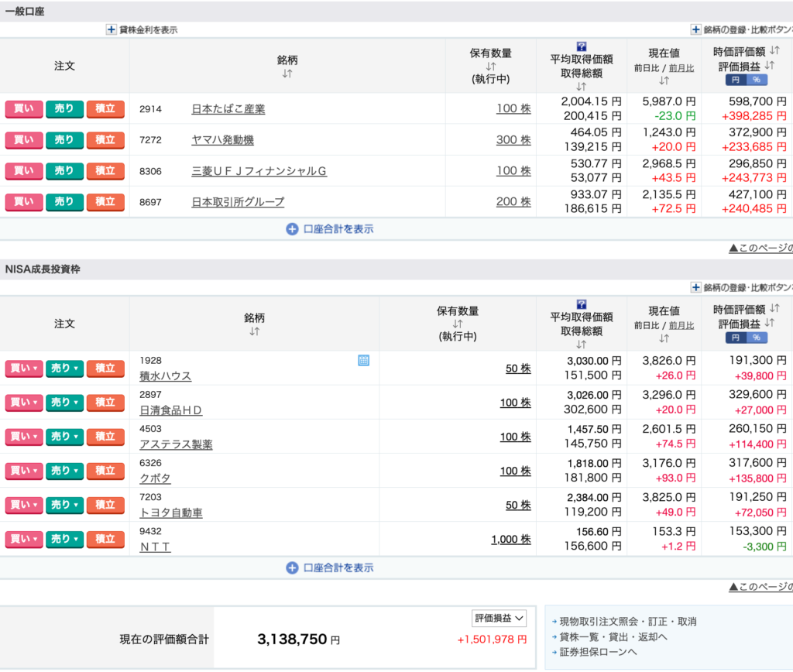Click the help icon above 平均取得価額 in NISA table
The height and width of the screenshot is (672, 793).
(x=582, y=304)
